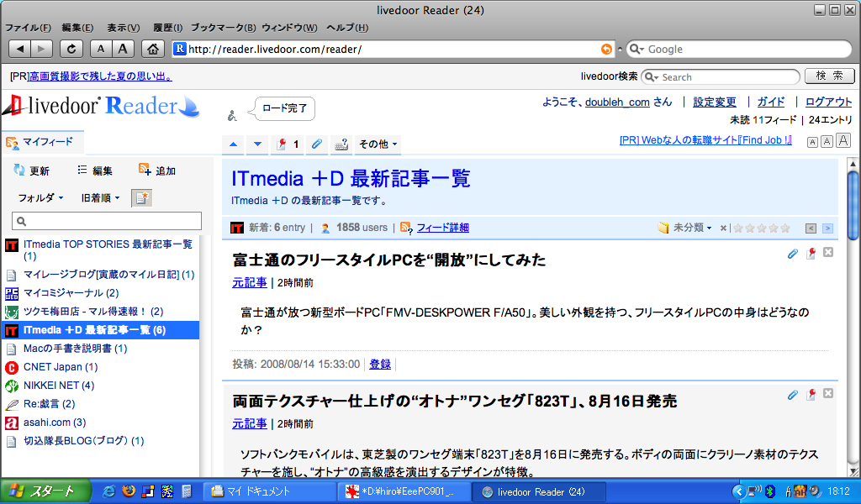Image resolution: width=861 pixels, height=504 pixels.
Task: Open the ヘルプ(H) menu
Action: [347, 28]
